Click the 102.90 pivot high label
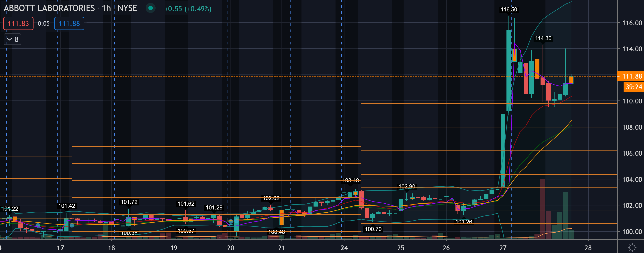The image size is (644, 253). click(407, 186)
